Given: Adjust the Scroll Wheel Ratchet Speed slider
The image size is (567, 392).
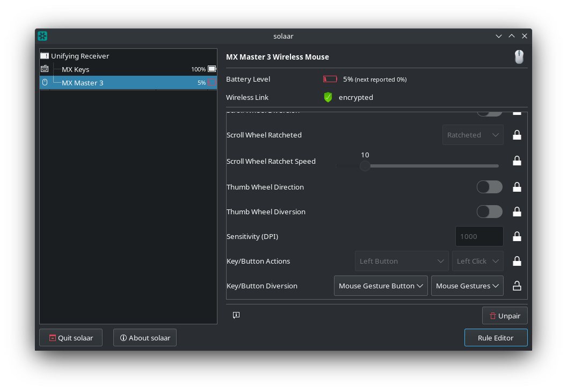Looking at the screenshot, I should [x=365, y=166].
